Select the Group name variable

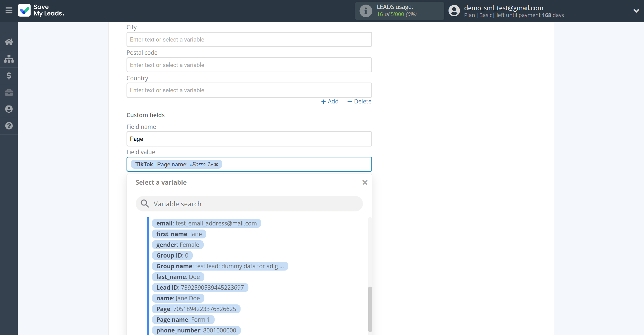[x=220, y=266]
